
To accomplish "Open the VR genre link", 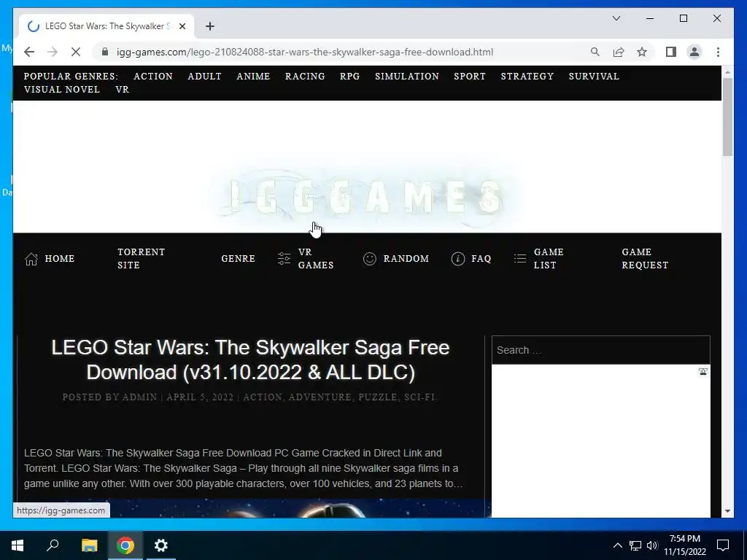I will [x=123, y=90].
